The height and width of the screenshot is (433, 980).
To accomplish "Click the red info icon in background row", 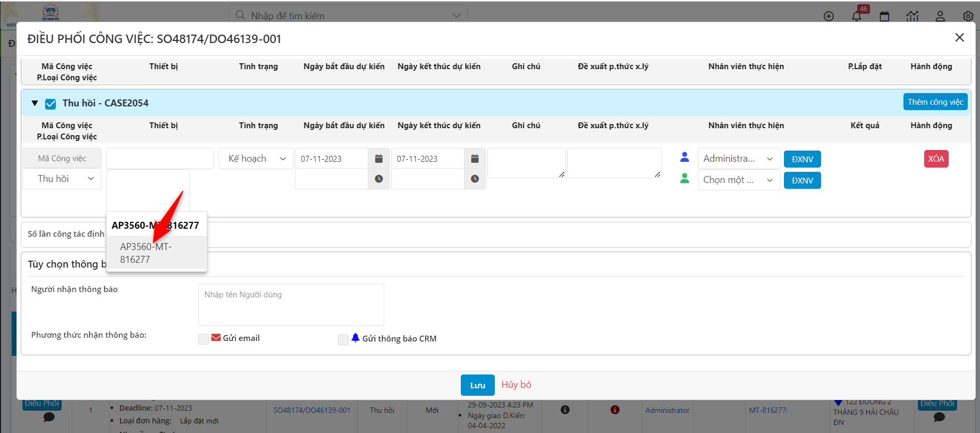I will point(615,410).
